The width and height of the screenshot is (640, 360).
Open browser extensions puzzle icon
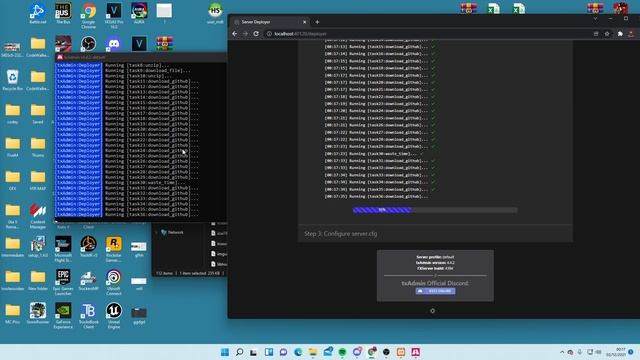tap(620, 33)
